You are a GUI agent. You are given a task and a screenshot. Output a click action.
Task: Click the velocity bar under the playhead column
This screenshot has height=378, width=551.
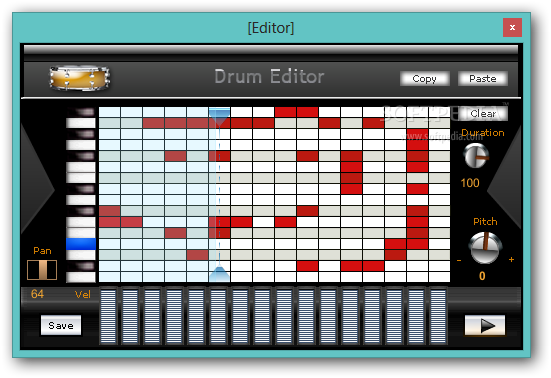(x=218, y=315)
